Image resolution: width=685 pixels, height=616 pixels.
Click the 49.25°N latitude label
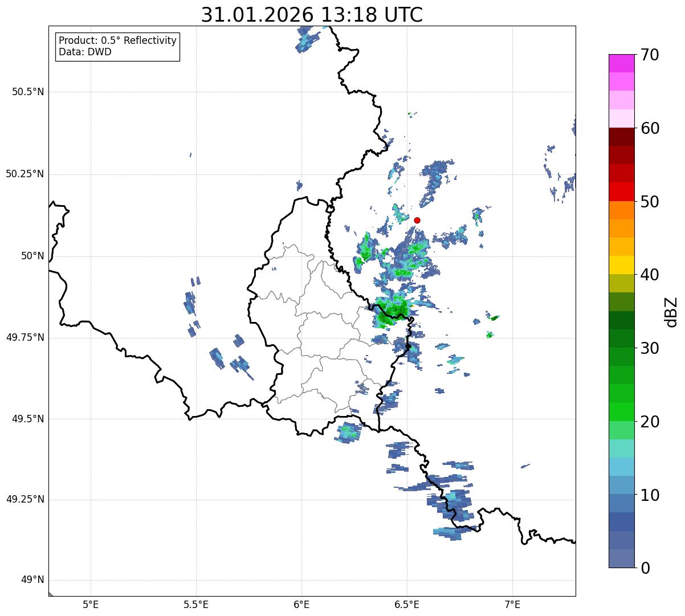click(x=25, y=499)
